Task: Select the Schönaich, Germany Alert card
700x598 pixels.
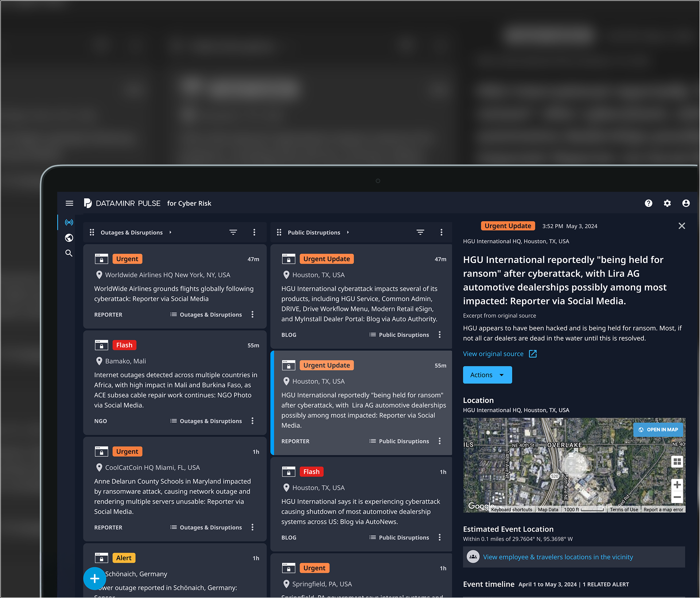Action: pyautogui.click(x=175, y=570)
